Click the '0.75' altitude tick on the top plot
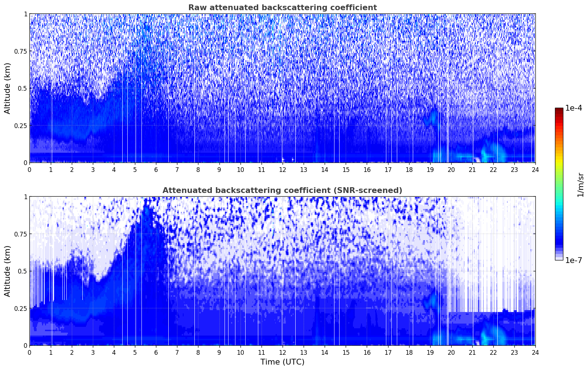 click(x=21, y=51)
